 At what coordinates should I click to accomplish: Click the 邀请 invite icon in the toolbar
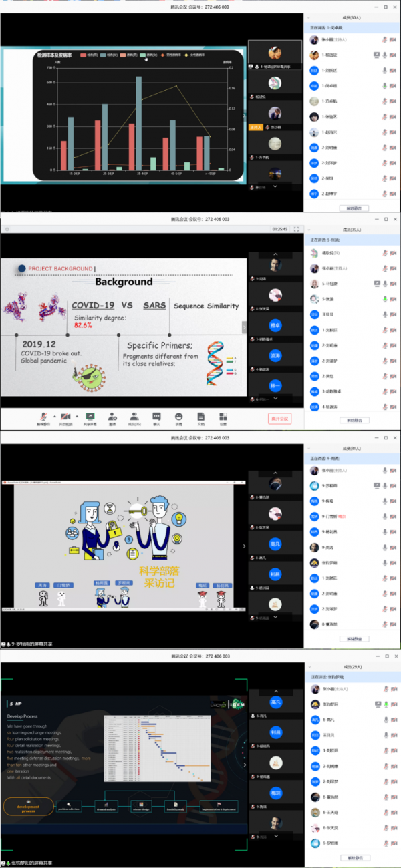[x=112, y=415]
